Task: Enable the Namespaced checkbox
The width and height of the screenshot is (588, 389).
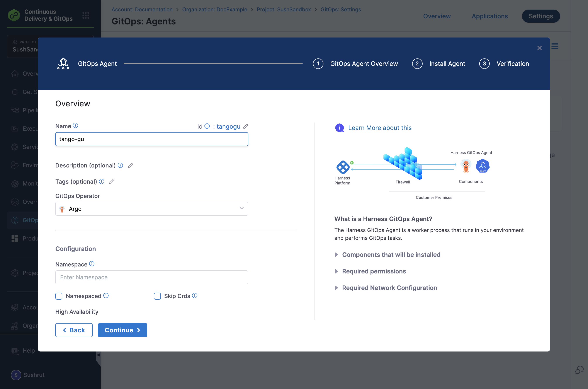Action: click(x=59, y=296)
